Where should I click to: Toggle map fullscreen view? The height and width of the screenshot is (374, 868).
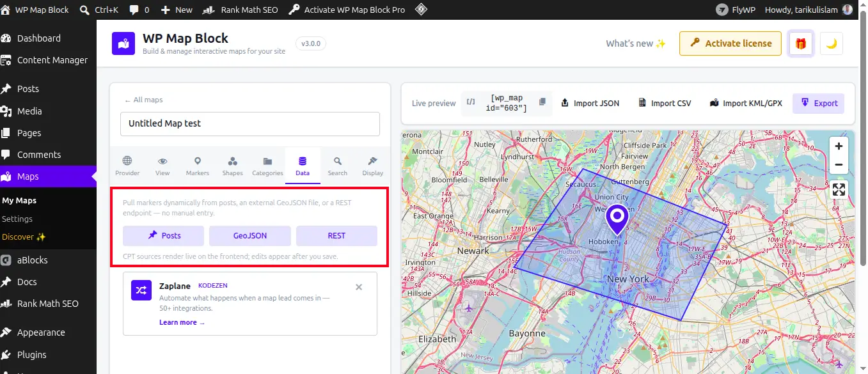tap(839, 190)
